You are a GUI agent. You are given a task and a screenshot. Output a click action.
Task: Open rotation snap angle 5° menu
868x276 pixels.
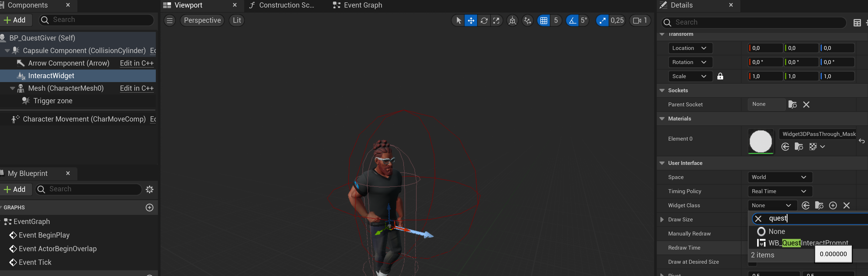(x=584, y=21)
